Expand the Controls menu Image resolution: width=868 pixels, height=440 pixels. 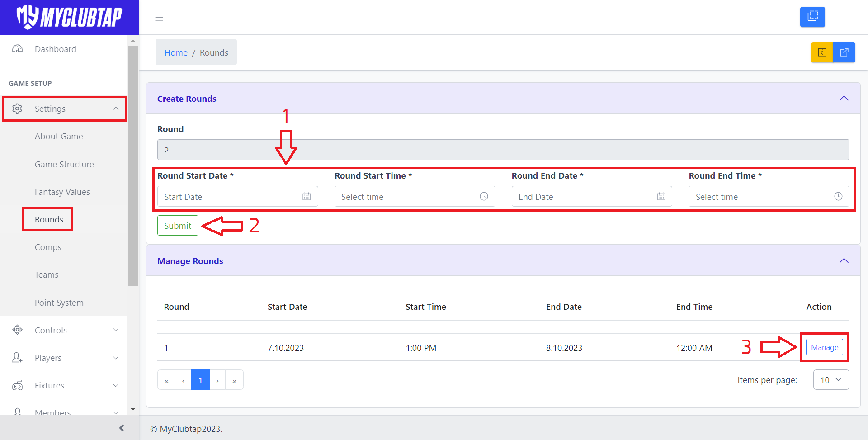(116, 330)
